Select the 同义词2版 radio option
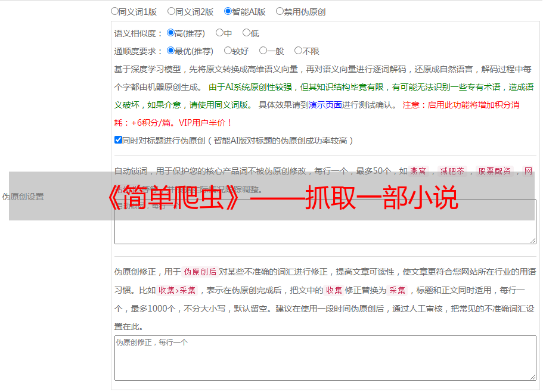The image size is (543, 392). tap(171, 11)
